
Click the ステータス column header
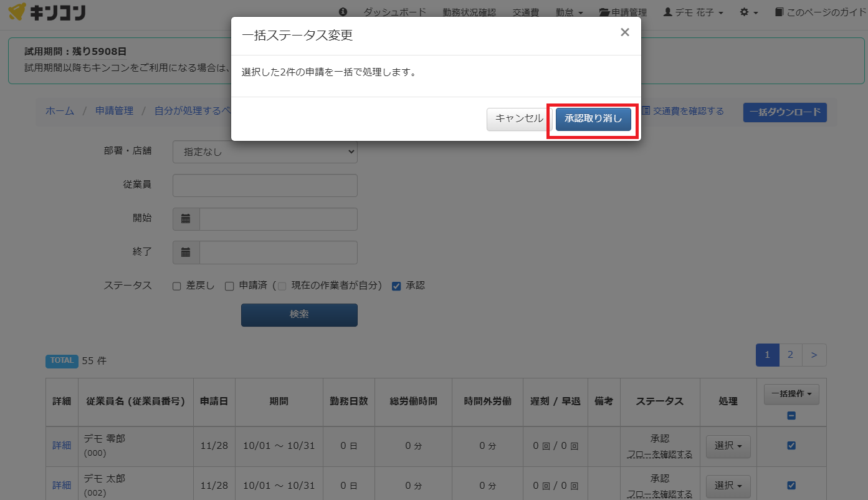point(660,401)
